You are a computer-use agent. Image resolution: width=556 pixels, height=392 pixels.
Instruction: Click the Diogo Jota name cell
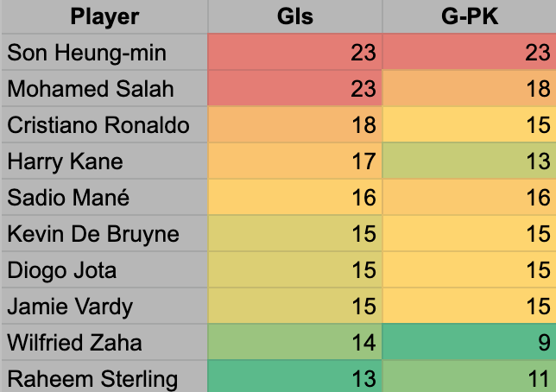[x=104, y=270]
